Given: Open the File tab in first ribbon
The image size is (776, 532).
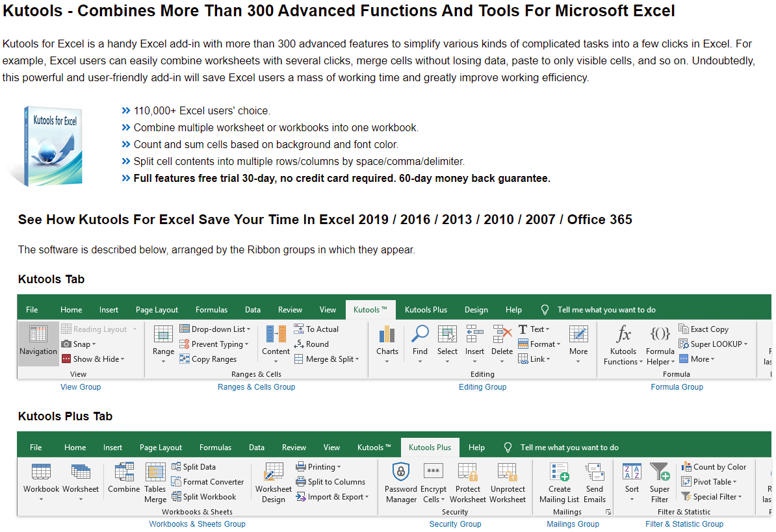Looking at the screenshot, I should [32, 310].
